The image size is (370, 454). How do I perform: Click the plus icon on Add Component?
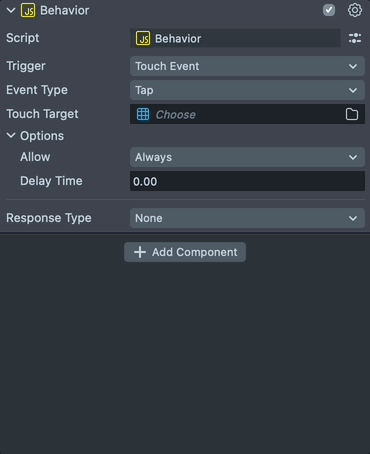140,252
